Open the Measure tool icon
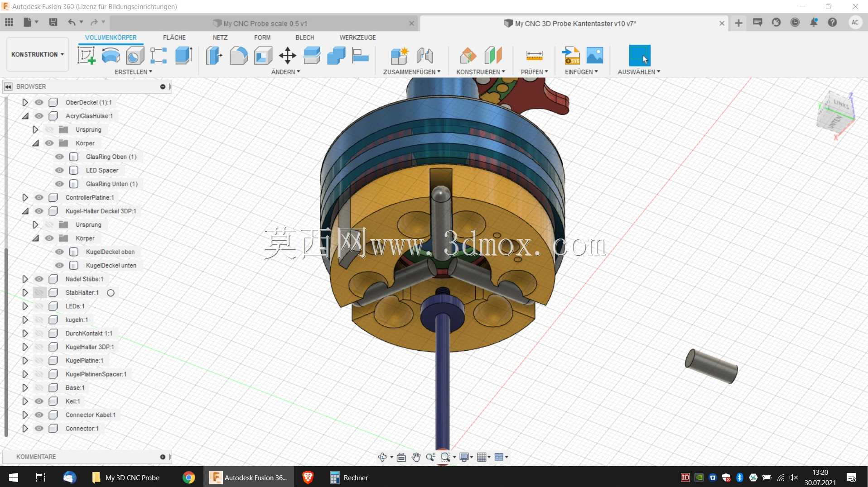This screenshot has width=868, height=487. click(x=534, y=55)
